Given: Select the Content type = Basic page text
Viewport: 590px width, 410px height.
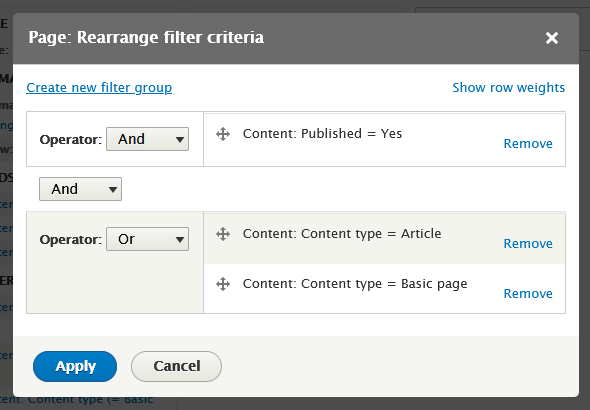Looking at the screenshot, I should tap(355, 284).
